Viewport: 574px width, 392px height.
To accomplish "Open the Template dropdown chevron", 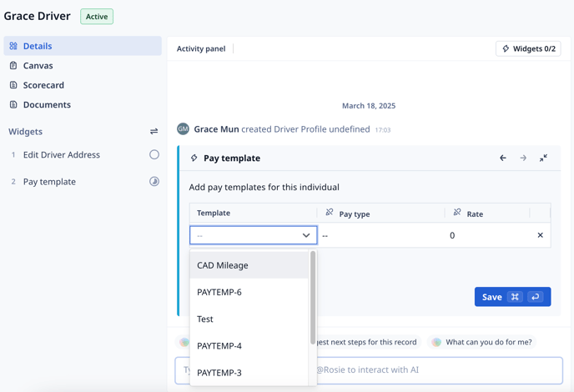I will point(306,235).
